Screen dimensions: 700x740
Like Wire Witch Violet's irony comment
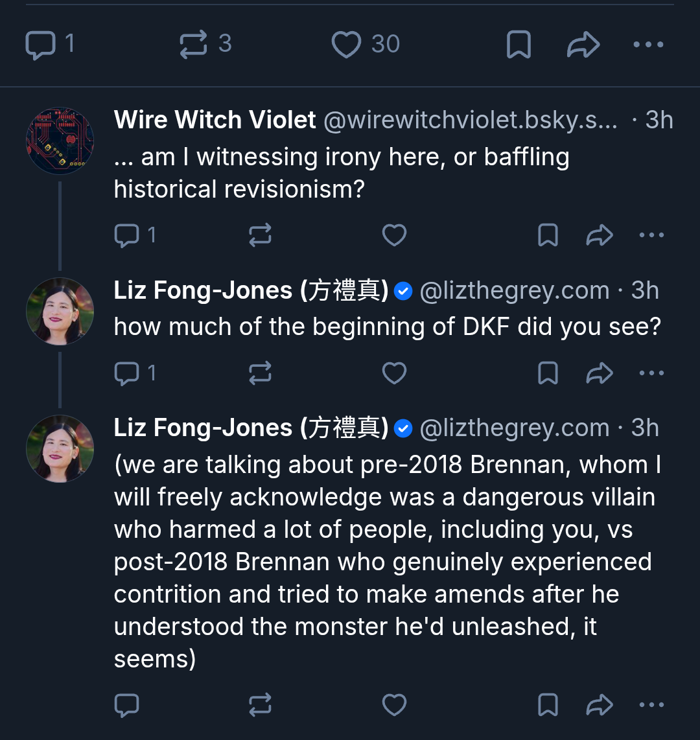click(x=394, y=235)
